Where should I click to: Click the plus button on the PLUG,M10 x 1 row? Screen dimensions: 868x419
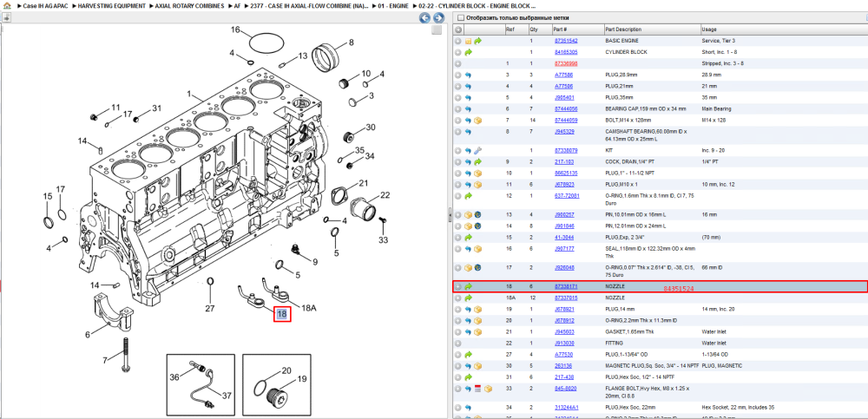click(457, 184)
